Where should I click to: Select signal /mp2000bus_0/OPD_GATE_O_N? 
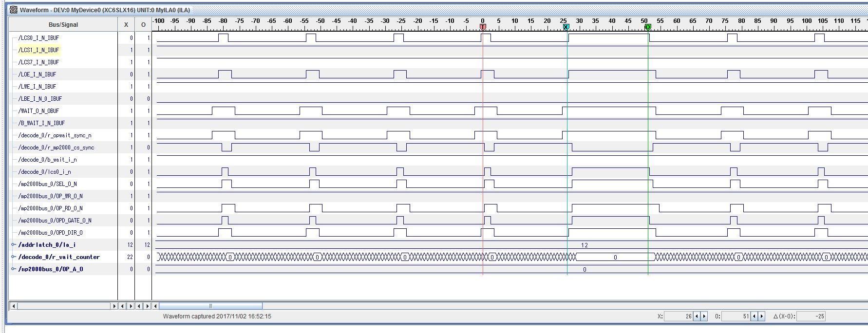tap(55, 220)
